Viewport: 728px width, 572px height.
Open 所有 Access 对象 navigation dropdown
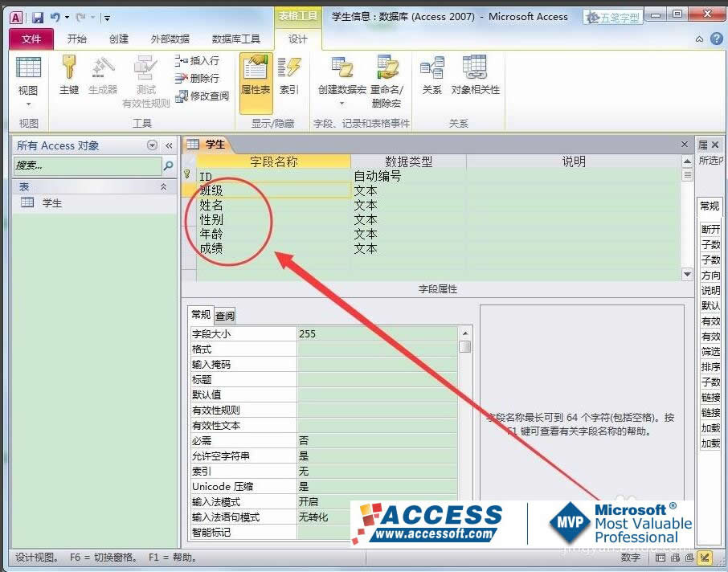(152, 145)
